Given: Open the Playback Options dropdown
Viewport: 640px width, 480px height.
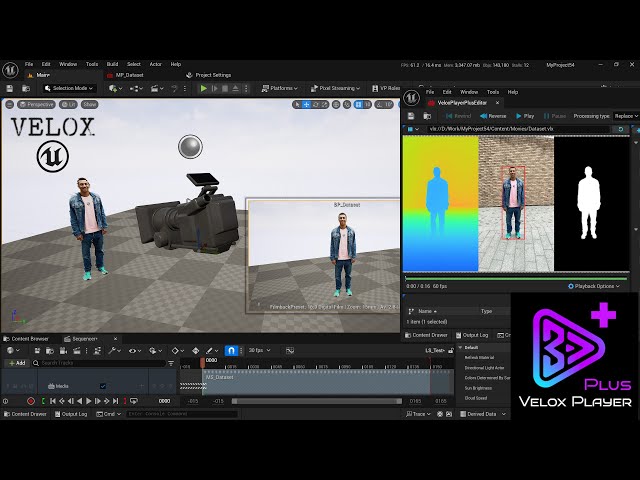Looking at the screenshot, I should 594,286.
